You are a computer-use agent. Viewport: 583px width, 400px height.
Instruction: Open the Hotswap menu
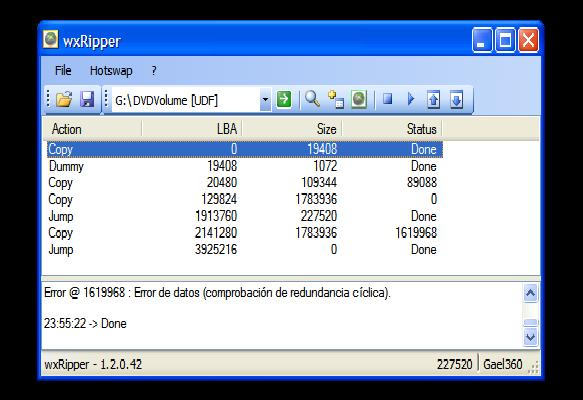pyautogui.click(x=111, y=70)
